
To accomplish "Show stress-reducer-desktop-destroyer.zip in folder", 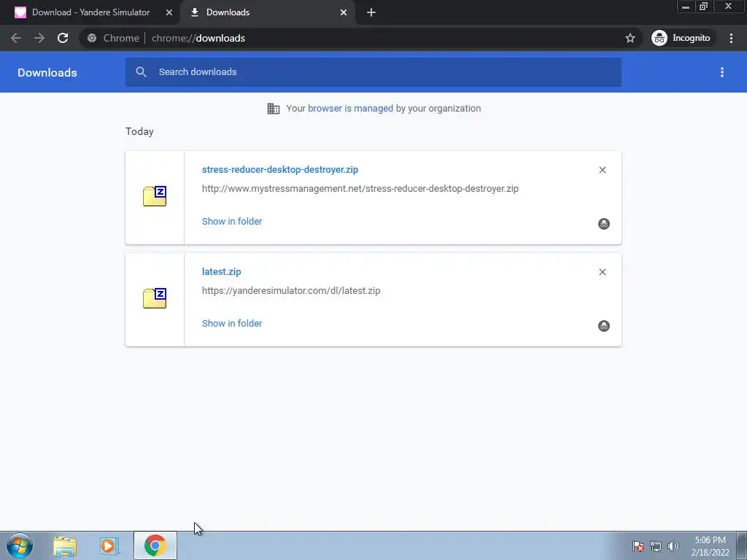I will tap(232, 222).
